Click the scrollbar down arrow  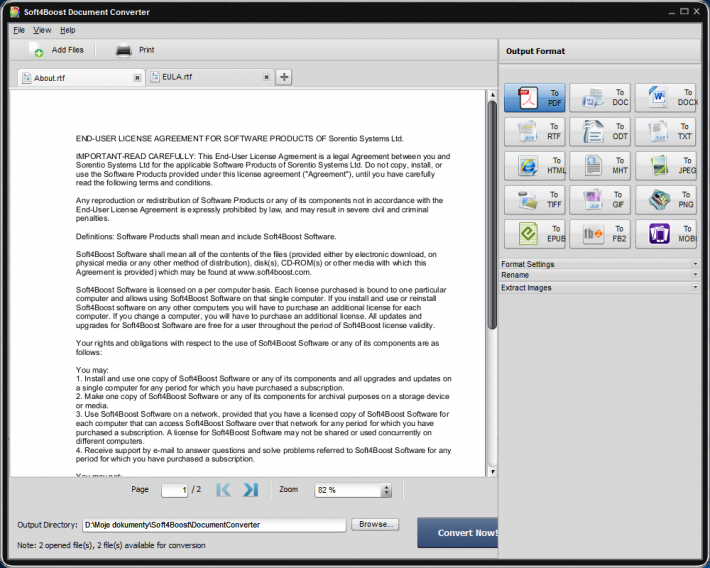[492, 472]
